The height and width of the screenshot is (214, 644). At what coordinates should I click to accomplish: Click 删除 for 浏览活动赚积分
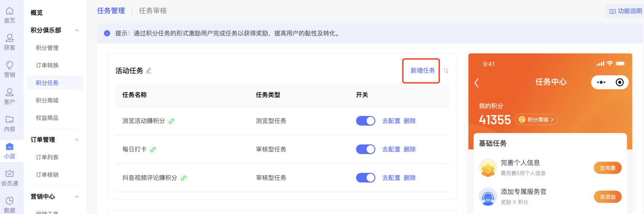pyautogui.click(x=410, y=121)
